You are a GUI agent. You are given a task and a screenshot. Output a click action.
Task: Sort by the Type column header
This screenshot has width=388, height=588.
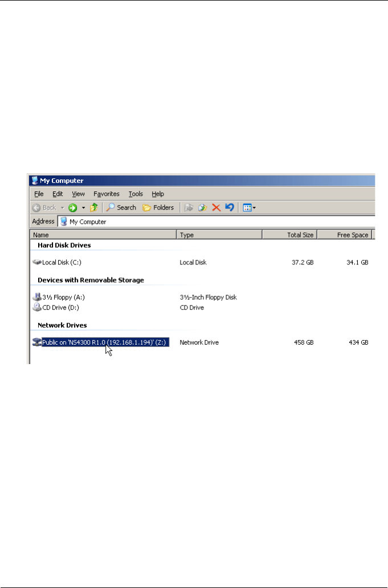(x=219, y=235)
